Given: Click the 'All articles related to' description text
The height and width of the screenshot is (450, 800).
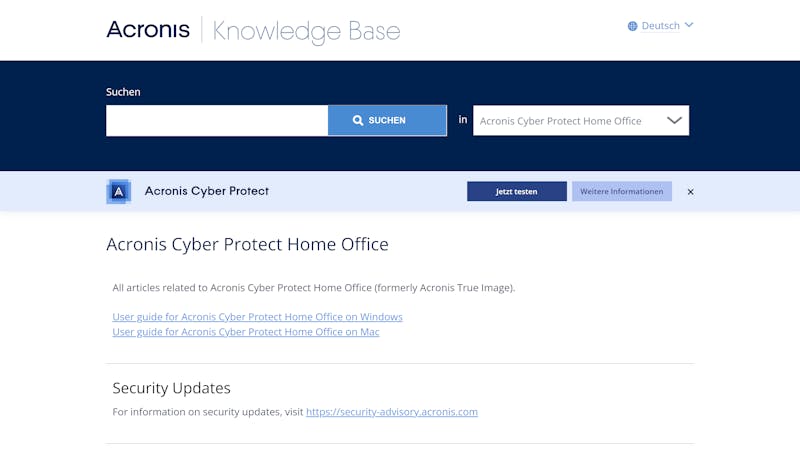Looking at the screenshot, I should click(314, 288).
